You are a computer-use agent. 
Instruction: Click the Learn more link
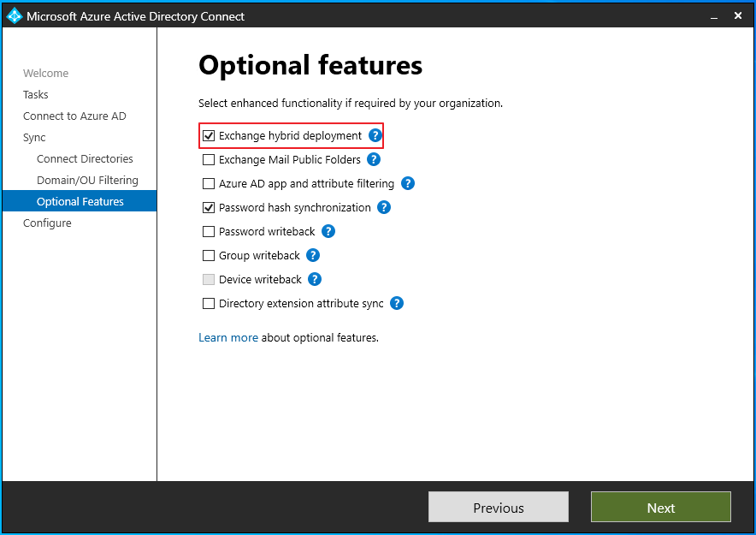click(228, 337)
